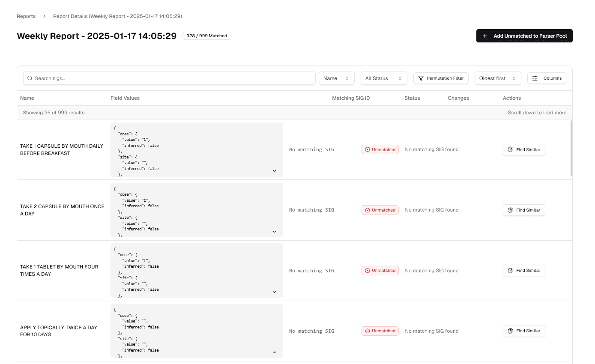
Task: Click inside the Search sigs input field
Action: pyautogui.click(x=169, y=78)
